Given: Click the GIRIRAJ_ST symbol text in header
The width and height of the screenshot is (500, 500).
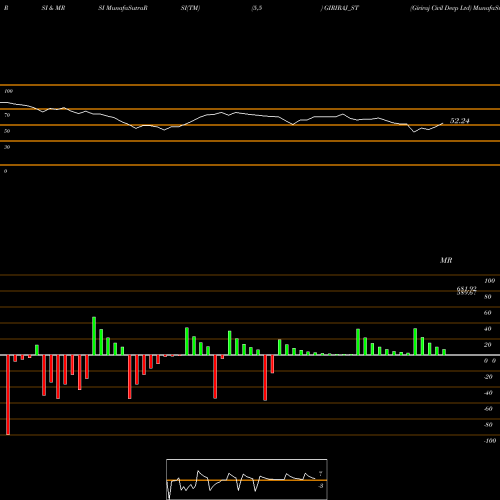Looking at the screenshot, I should click(x=341, y=8).
